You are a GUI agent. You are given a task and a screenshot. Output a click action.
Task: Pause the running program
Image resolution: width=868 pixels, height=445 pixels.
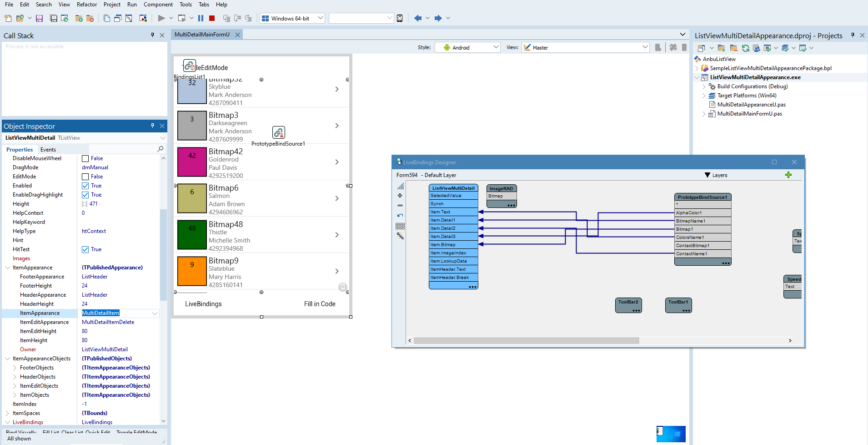pos(201,18)
